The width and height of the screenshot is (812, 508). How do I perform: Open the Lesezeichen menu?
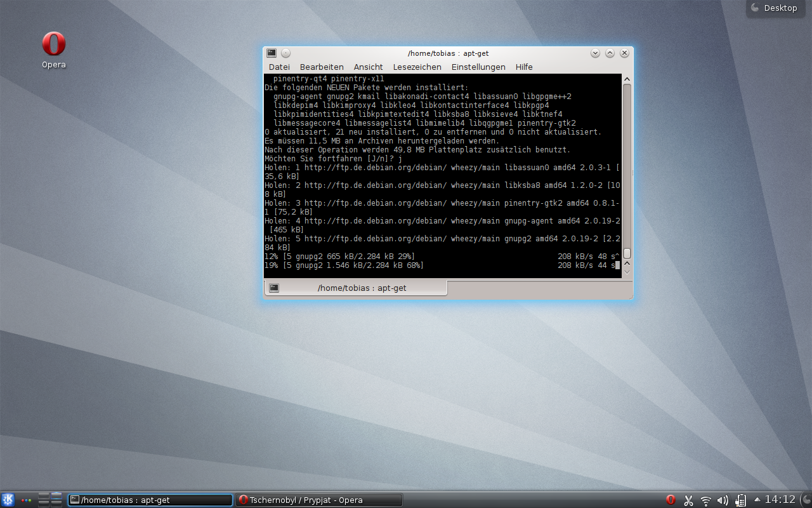point(417,67)
